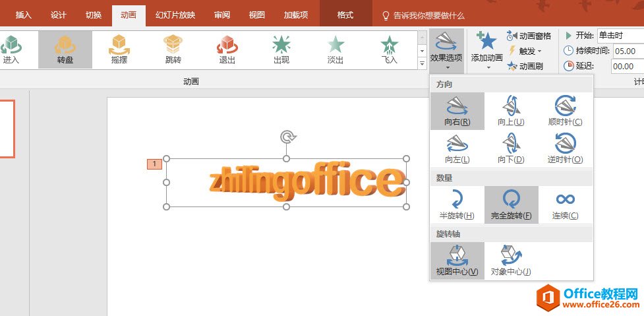The height and width of the screenshot is (316, 644).
Task: Choose direction 向上(U)
Action: point(512,111)
